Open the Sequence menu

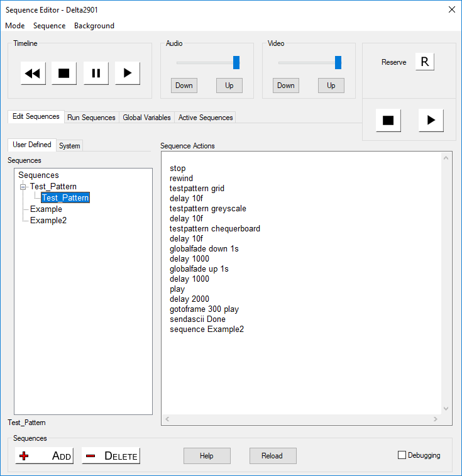(49, 26)
